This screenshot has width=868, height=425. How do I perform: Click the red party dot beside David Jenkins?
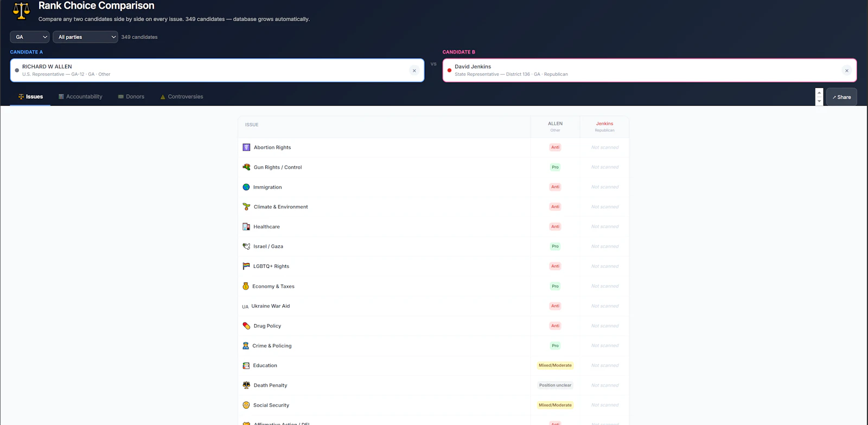point(449,70)
